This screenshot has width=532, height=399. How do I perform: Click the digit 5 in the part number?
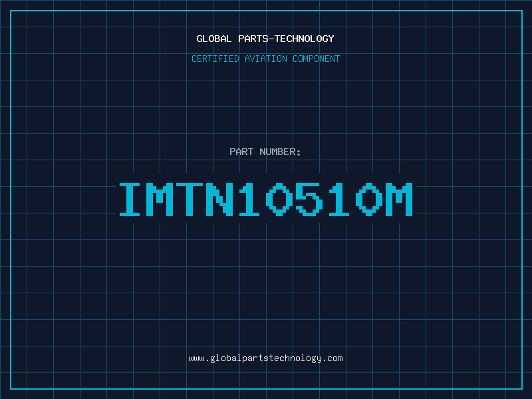tap(309, 199)
